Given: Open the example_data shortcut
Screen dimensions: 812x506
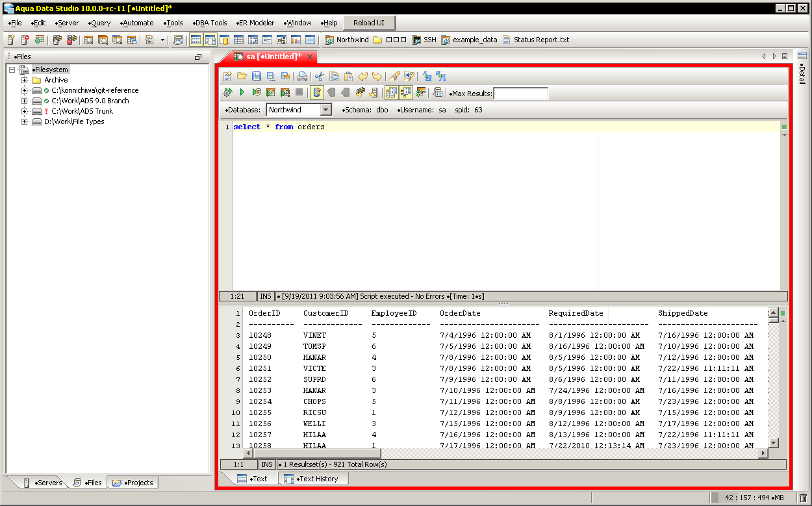Looking at the screenshot, I should click(x=469, y=40).
